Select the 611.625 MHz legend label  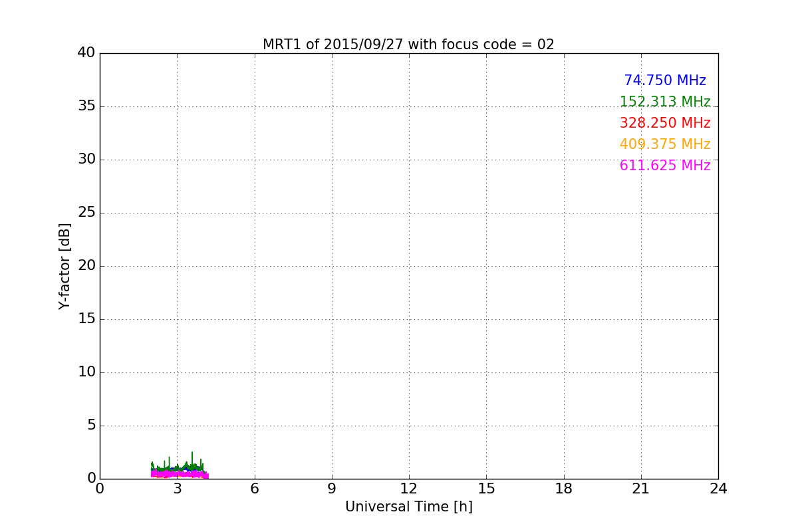[x=665, y=166]
